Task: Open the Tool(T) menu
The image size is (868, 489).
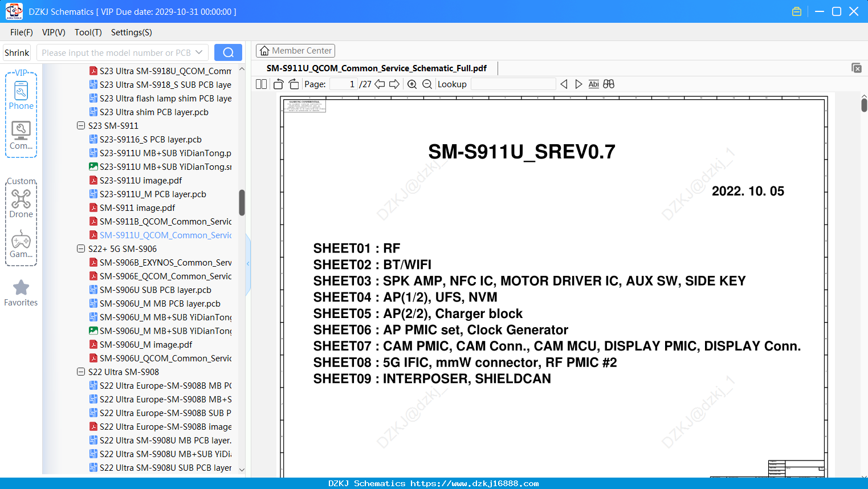Action: click(88, 32)
